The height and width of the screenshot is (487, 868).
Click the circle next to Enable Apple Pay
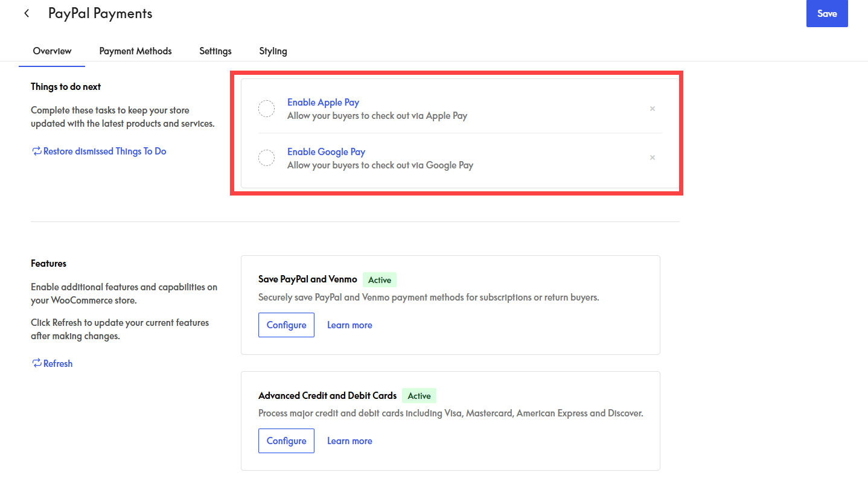(x=266, y=109)
